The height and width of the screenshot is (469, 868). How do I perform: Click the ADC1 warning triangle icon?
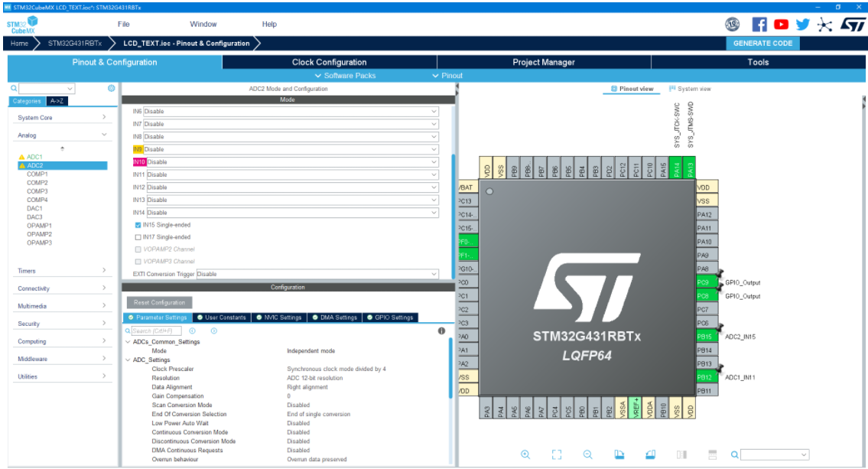[x=22, y=157]
